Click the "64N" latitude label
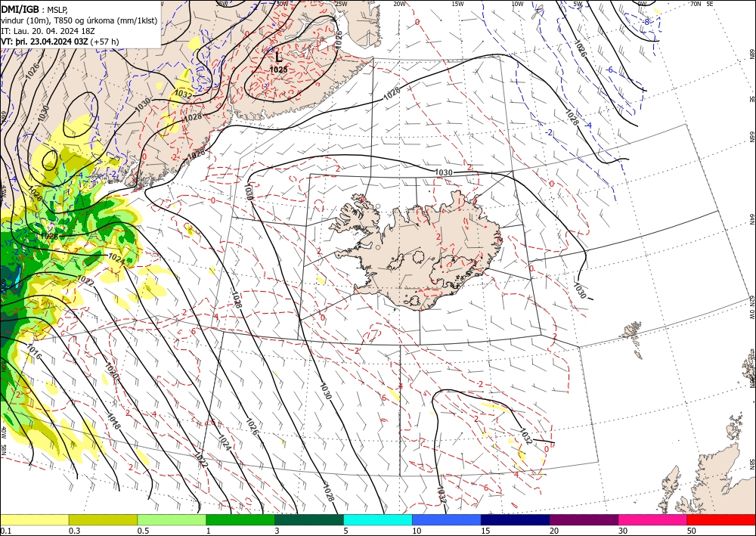The height and width of the screenshot is (536, 756). click(x=751, y=219)
